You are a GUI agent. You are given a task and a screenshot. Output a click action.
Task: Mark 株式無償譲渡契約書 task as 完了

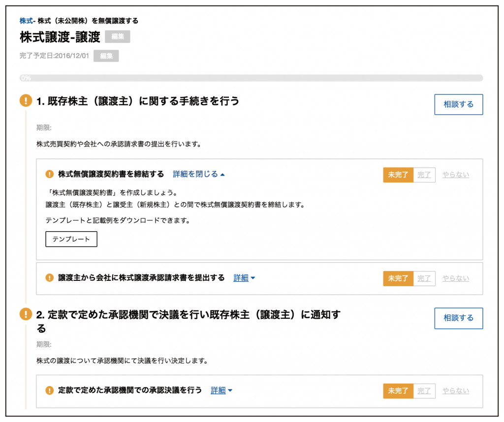[424, 175]
